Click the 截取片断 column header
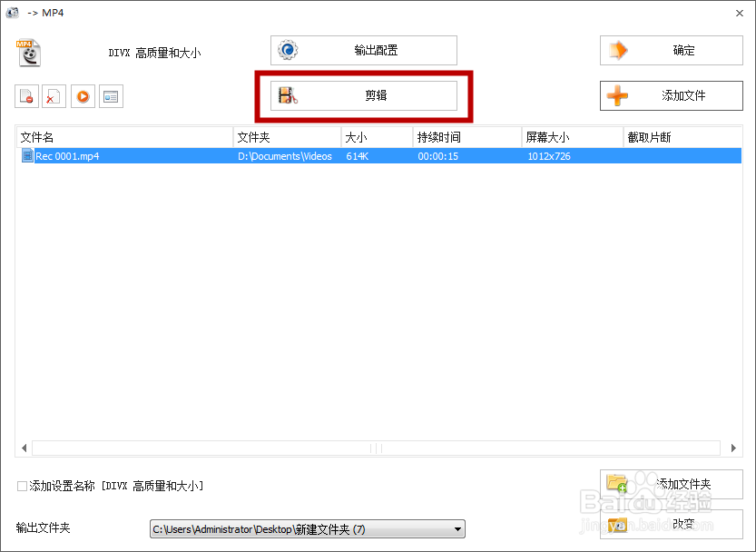756x552 pixels. tap(682, 137)
